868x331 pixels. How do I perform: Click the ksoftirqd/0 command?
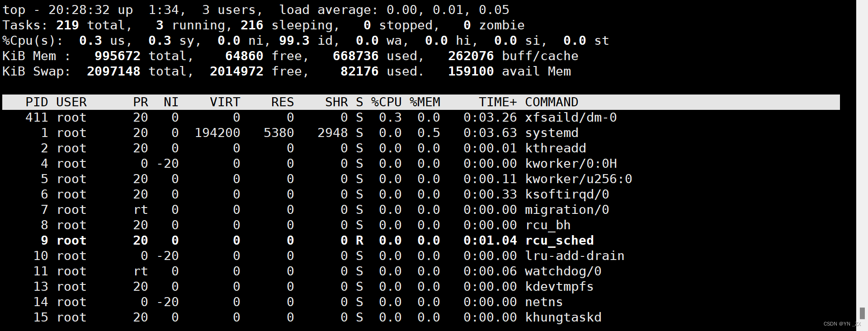[x=567, y=194]
